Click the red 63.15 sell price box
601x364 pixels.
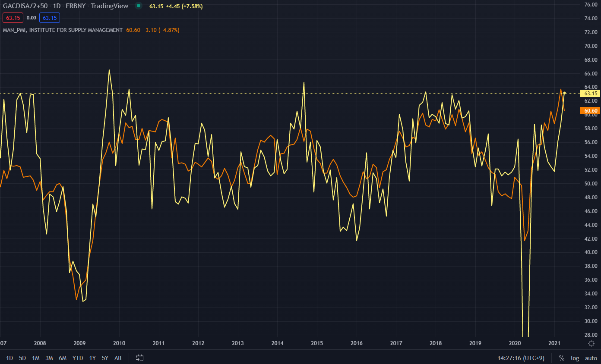13,18
